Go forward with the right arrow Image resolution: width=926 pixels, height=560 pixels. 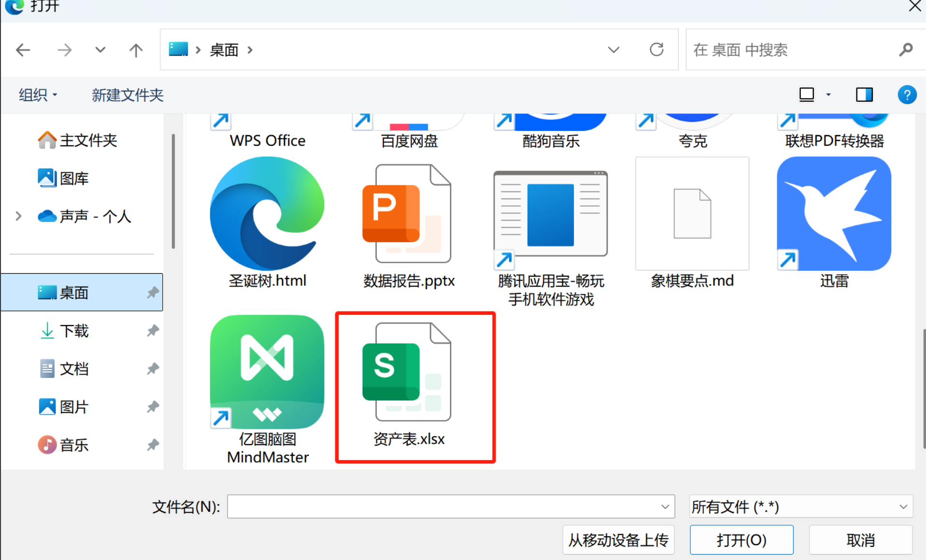pyautogui.click(x=64, y=50)
